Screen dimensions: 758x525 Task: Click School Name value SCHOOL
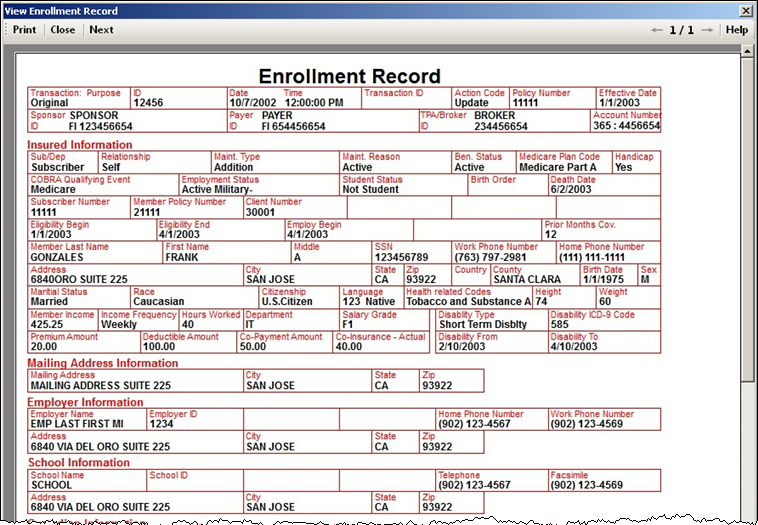[x=51, y=485]
